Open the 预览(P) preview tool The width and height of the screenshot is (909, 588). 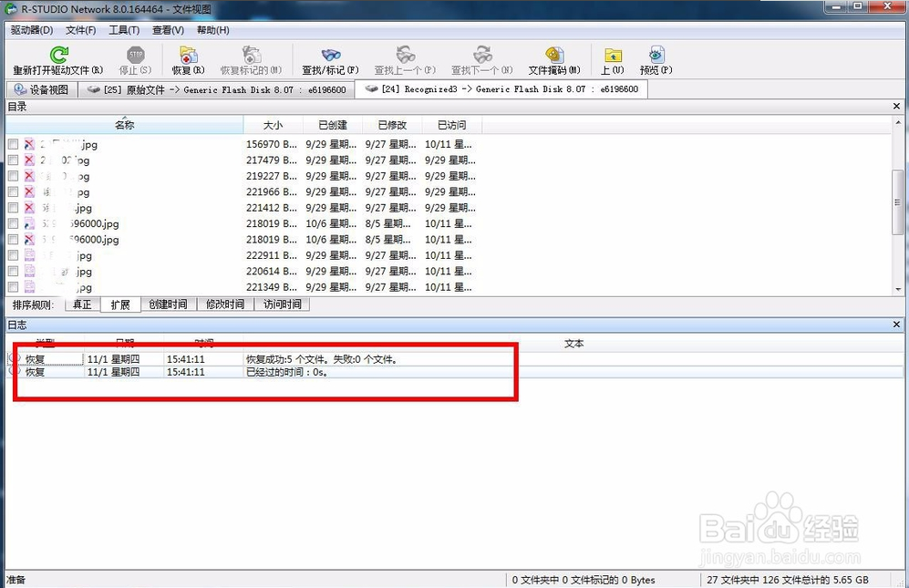[656, 55]
